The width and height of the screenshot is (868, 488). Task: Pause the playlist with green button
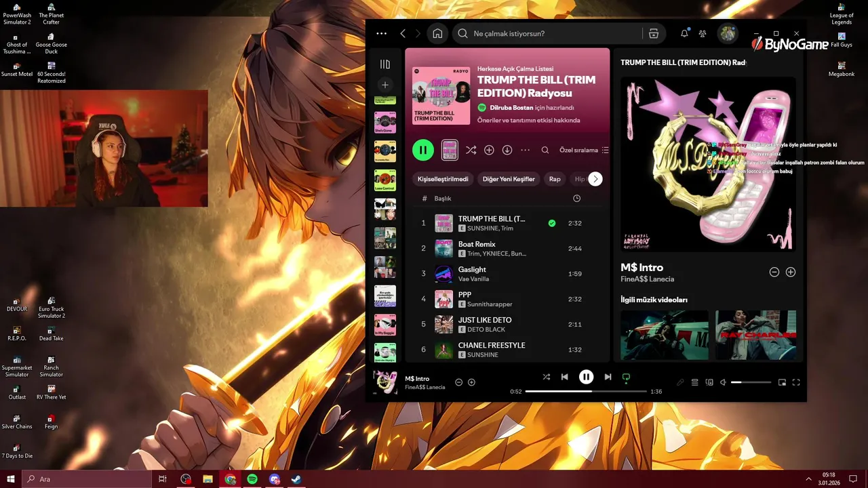coord(423,150)
